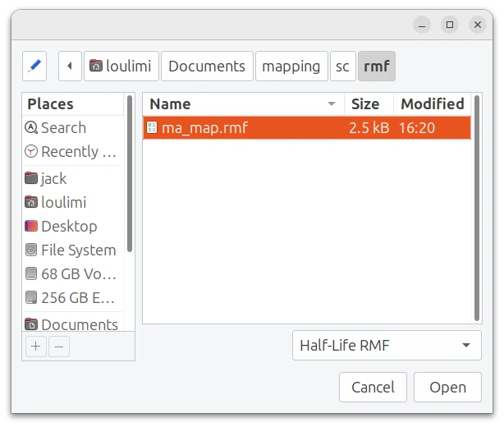504x427 pixels.
Task: Open the 68 GB Volume in Places
Action: (73, 274)
